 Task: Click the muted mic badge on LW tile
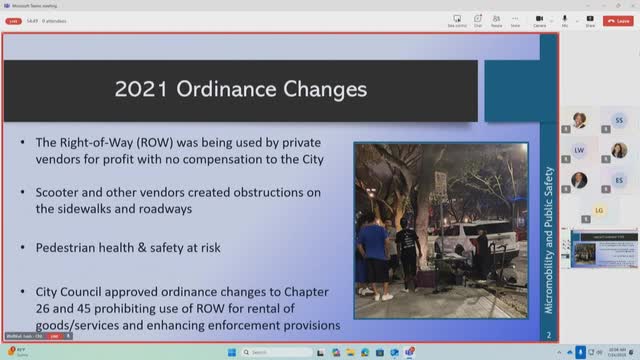[566, 159]
